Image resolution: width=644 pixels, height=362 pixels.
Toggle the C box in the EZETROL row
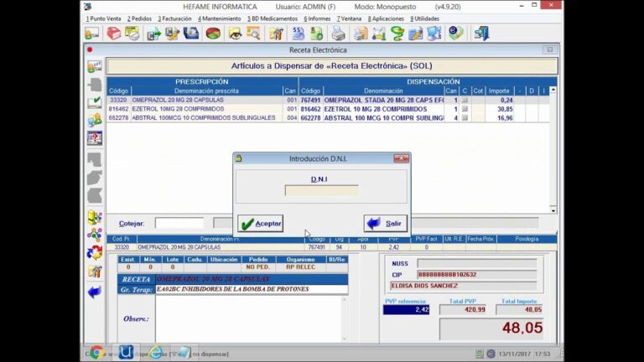pyautogui.click(x=465, y=109)
